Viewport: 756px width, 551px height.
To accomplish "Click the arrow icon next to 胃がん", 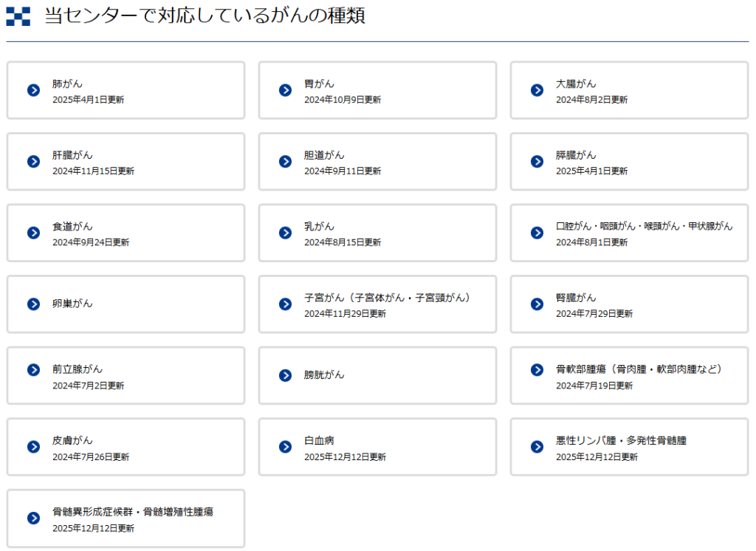I will click(x=285, y=90).
